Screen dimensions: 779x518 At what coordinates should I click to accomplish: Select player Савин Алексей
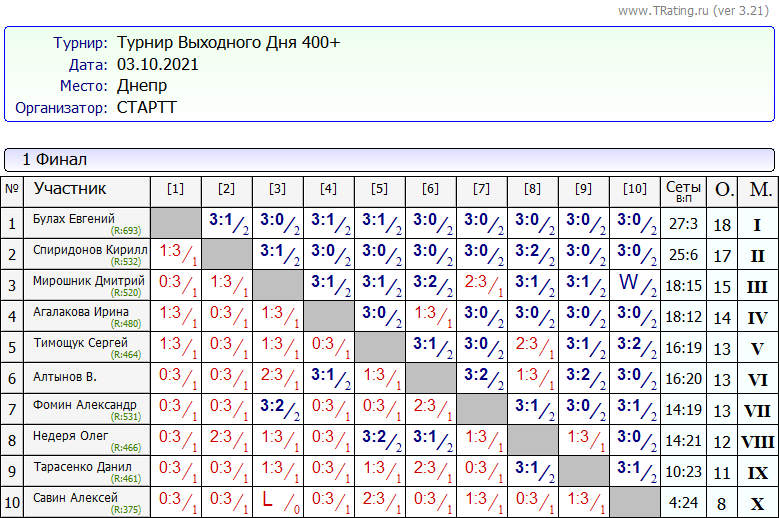[x=75, y=498]
